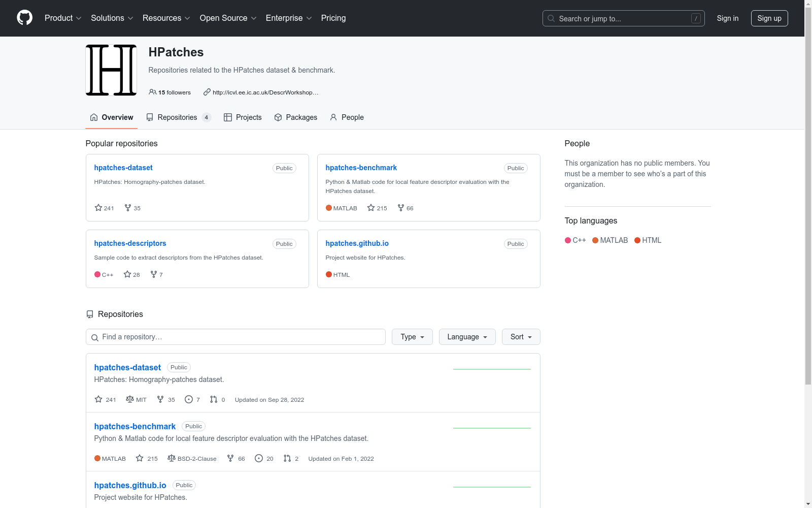Open hpatches.github.io in Repositories list

(130, 485)
